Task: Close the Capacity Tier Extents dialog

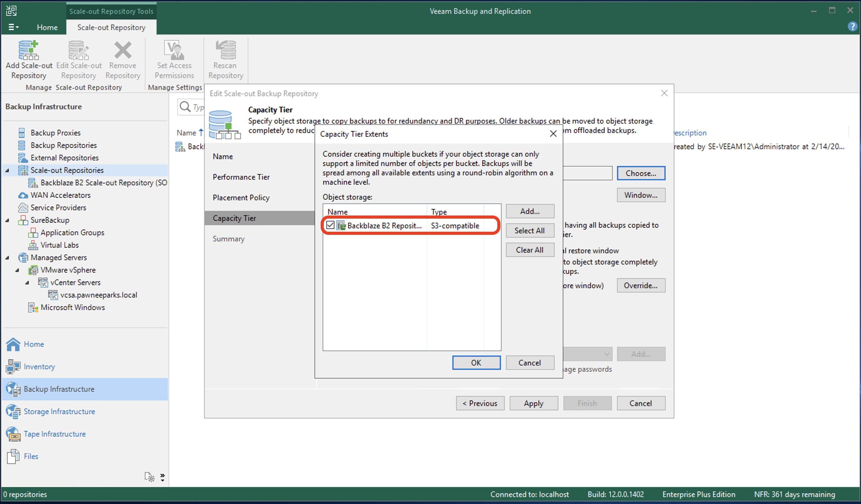Action: pyautogui.click(x=553, y=133)
